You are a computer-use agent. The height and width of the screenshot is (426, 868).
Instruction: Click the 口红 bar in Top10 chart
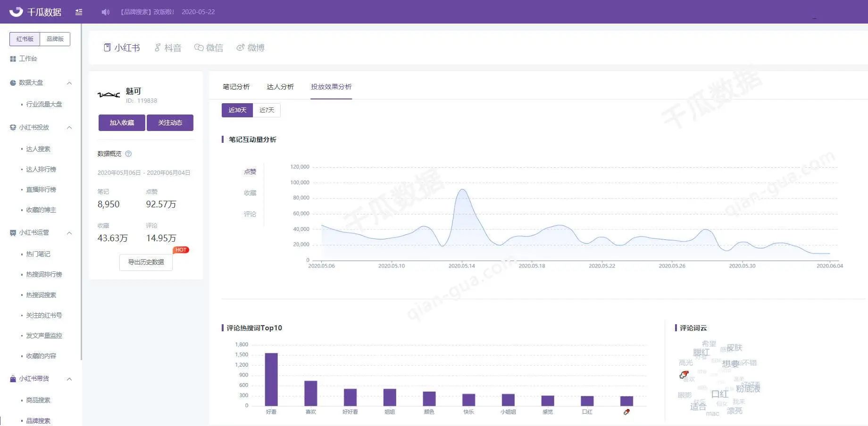click(x=587, y=401)
